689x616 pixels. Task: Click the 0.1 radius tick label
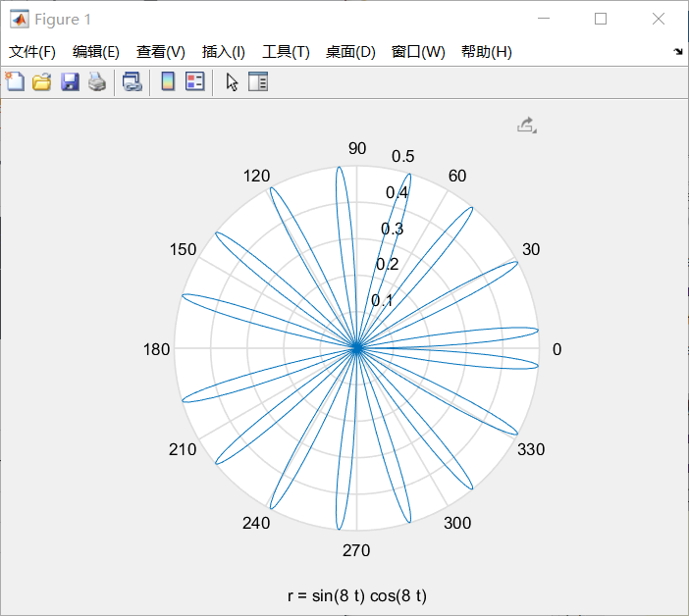coord(382,301)
